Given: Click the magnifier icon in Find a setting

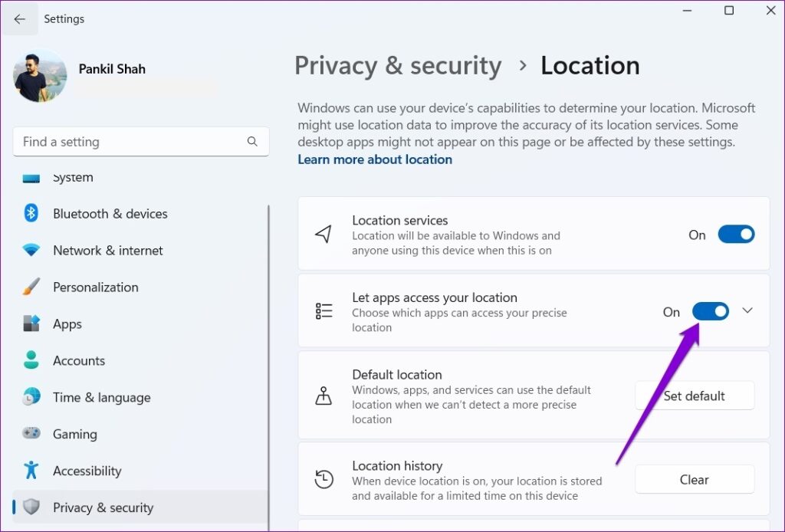Looking at the screenshot, I should click(252, 142).
